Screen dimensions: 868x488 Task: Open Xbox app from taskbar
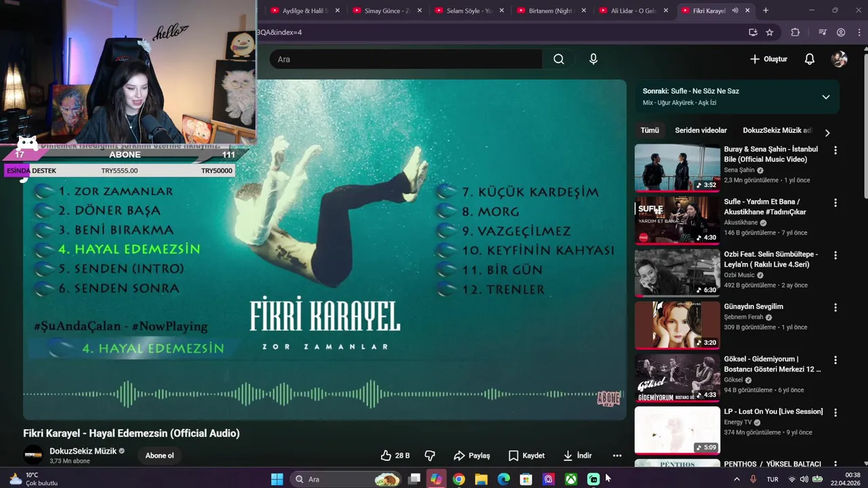572,479
